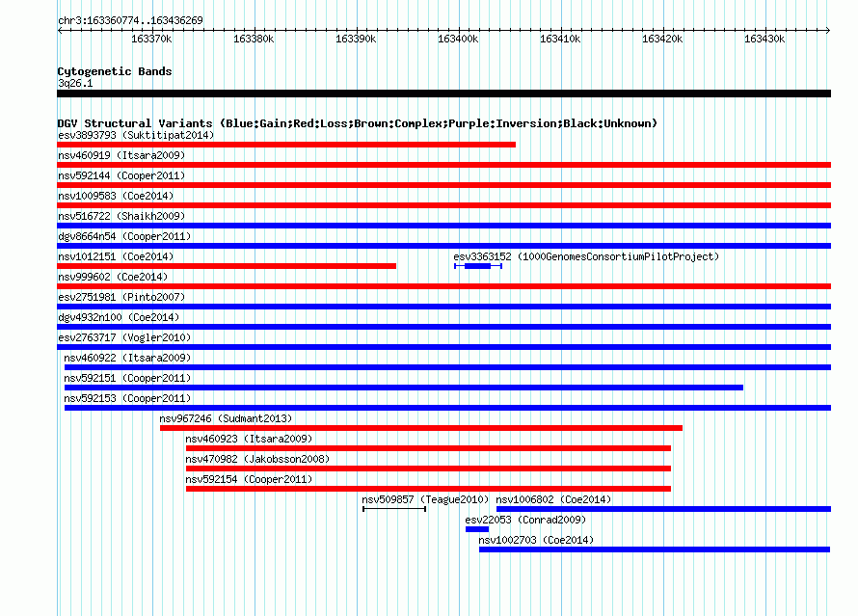The height and width of the screenshot is (616, 858).
Task: Click the nsv460922 (Itsara2009) label
Action: point(127,358)
